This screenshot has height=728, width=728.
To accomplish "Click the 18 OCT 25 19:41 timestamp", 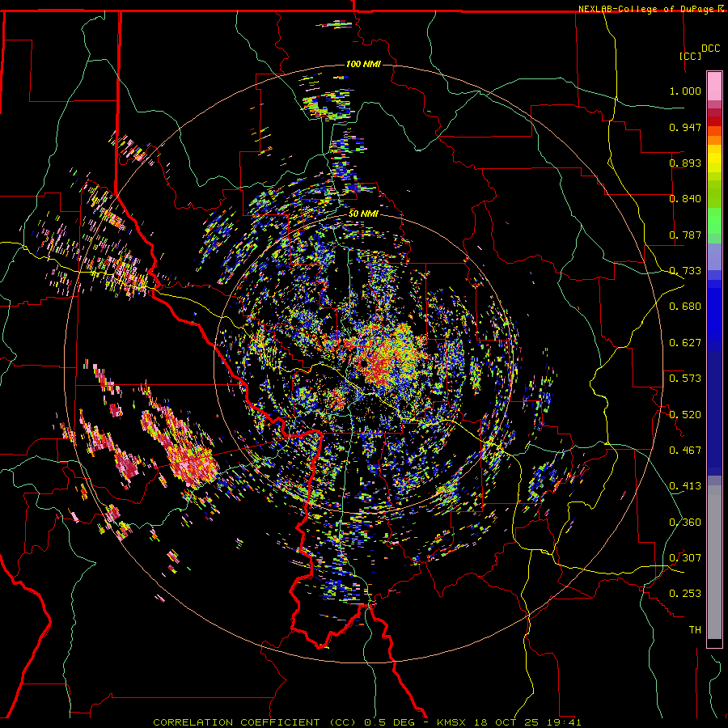I will (x=527, y=722).
